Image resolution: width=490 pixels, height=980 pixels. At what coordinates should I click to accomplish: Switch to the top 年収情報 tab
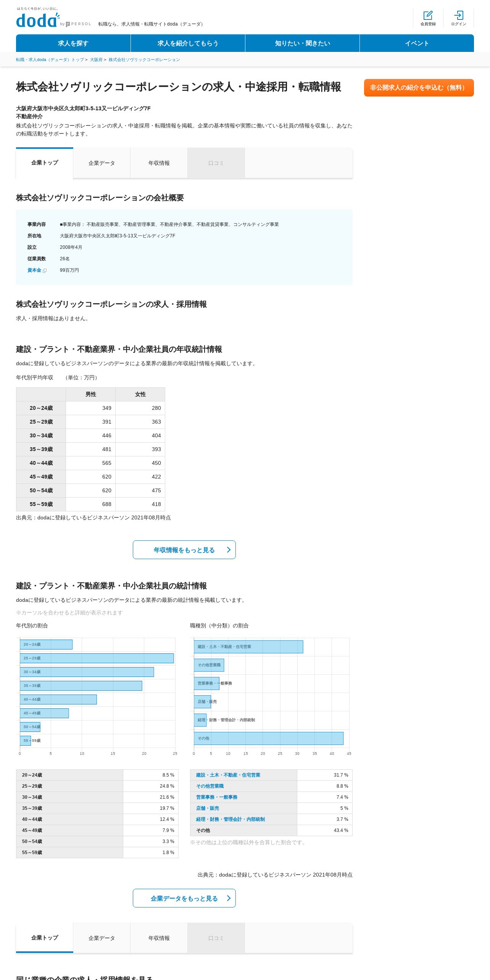pyautogui.click(x=159, y=163)
